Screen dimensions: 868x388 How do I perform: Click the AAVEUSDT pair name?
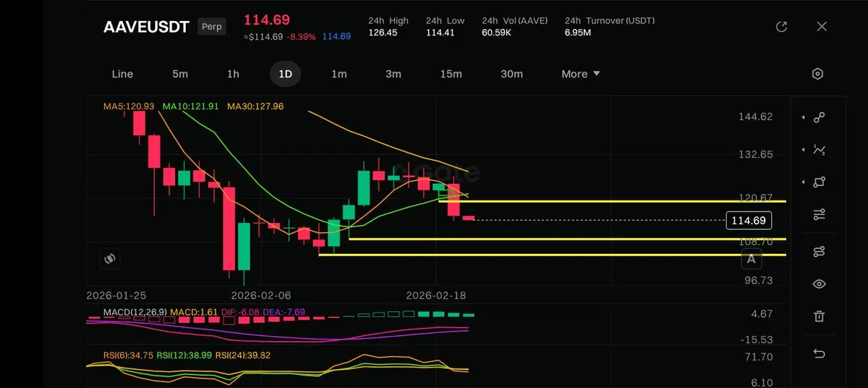point(146,28)
